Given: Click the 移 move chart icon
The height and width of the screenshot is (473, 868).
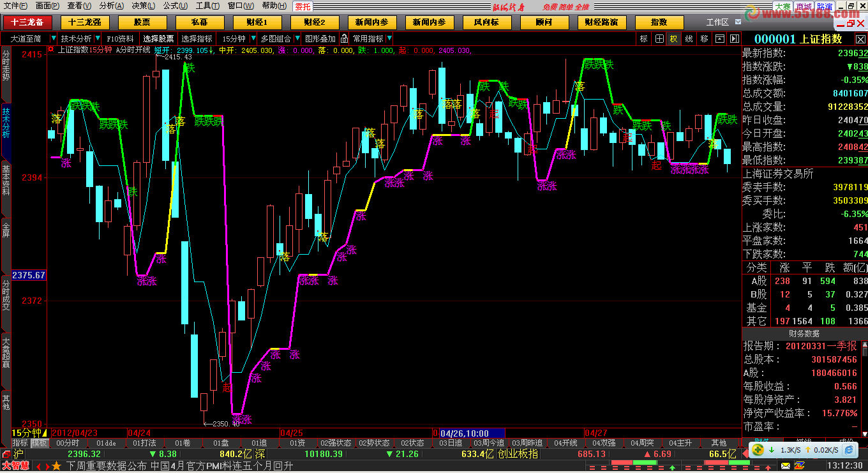Looking at the screenshot, I should click(704, 38).
